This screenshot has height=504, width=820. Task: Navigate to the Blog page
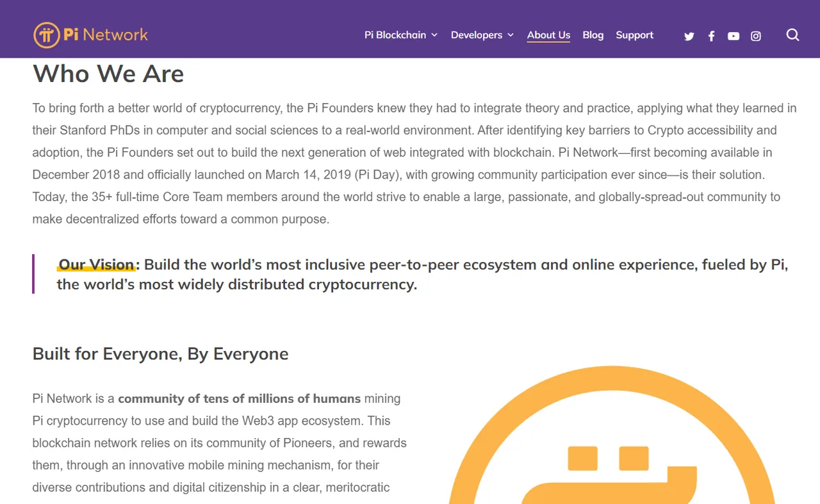(x=593, y=35)
